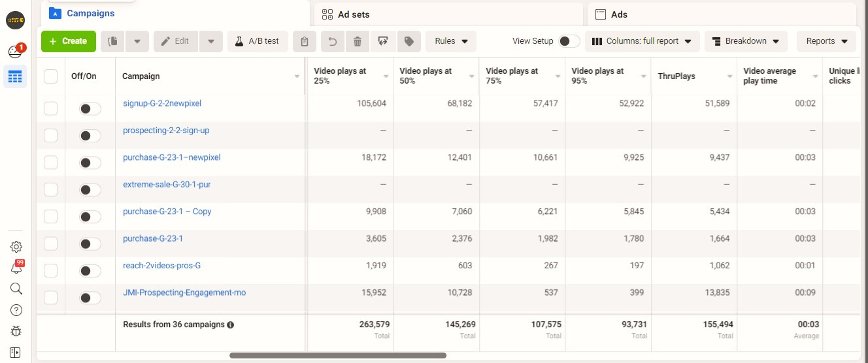Toggle the sidebar panel icon at the bottom
The image size is (868, 363).
16,353
